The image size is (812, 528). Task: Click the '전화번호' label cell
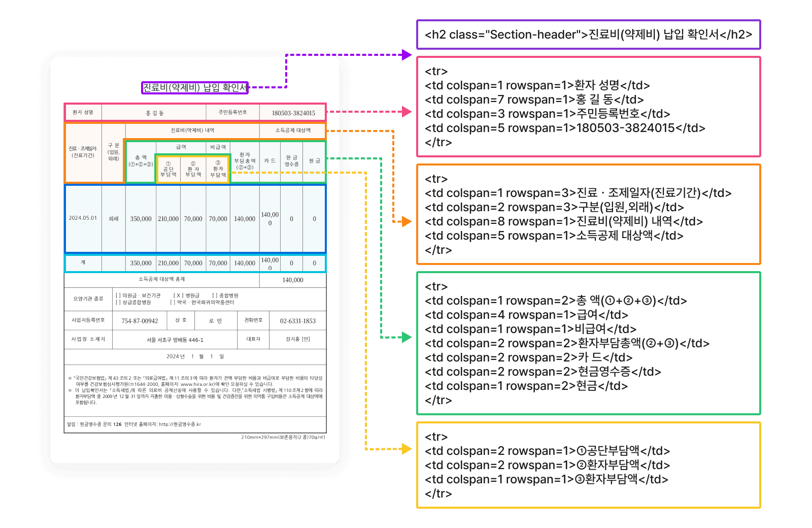(253, 320)
